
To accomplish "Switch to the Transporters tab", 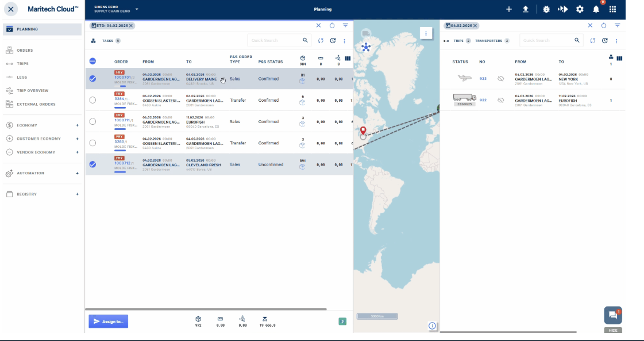I will [492, 41].
